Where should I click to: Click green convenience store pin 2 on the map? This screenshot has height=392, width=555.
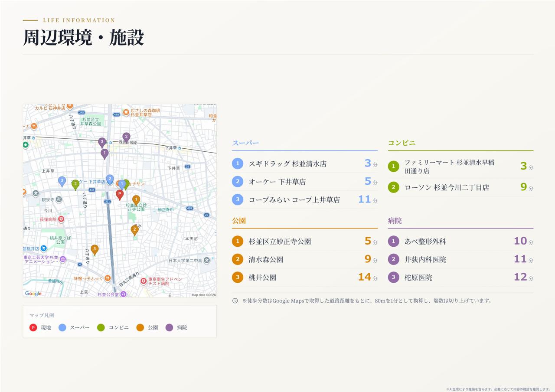75,185
